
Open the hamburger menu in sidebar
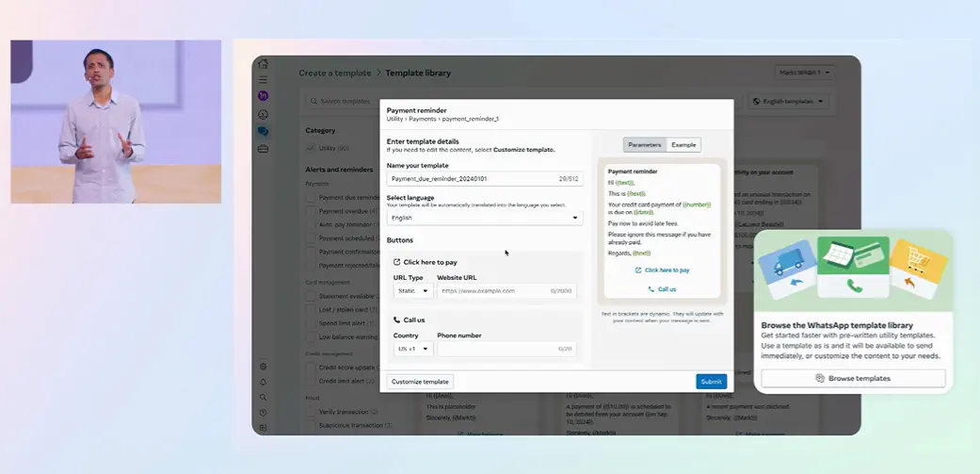coord(264,79)
